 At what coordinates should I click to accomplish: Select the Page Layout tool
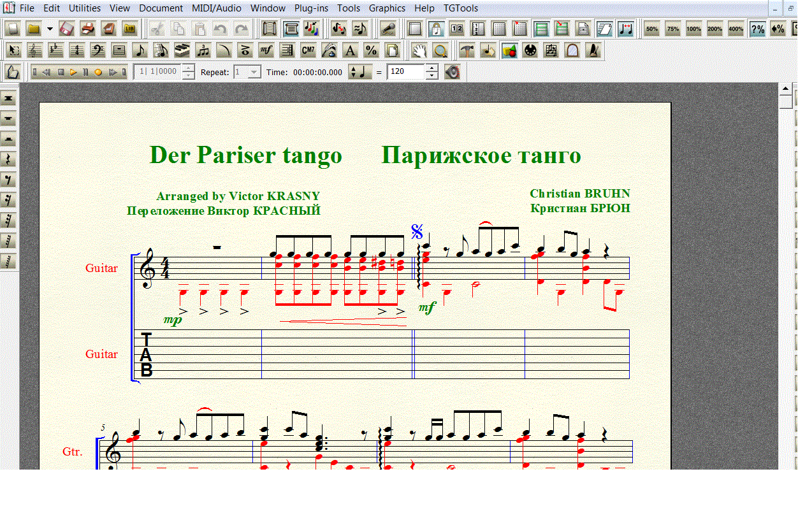(393, 50)
